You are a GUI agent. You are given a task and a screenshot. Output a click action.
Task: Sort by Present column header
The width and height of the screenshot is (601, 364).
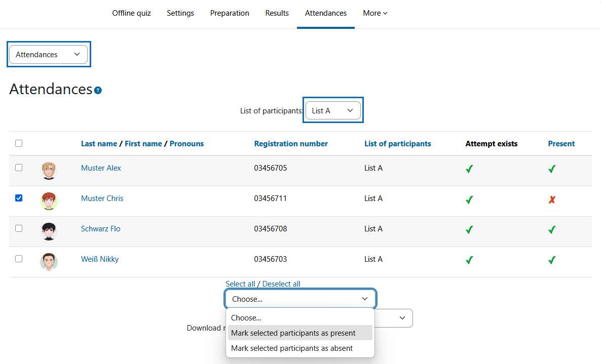(x=561, y=144)
